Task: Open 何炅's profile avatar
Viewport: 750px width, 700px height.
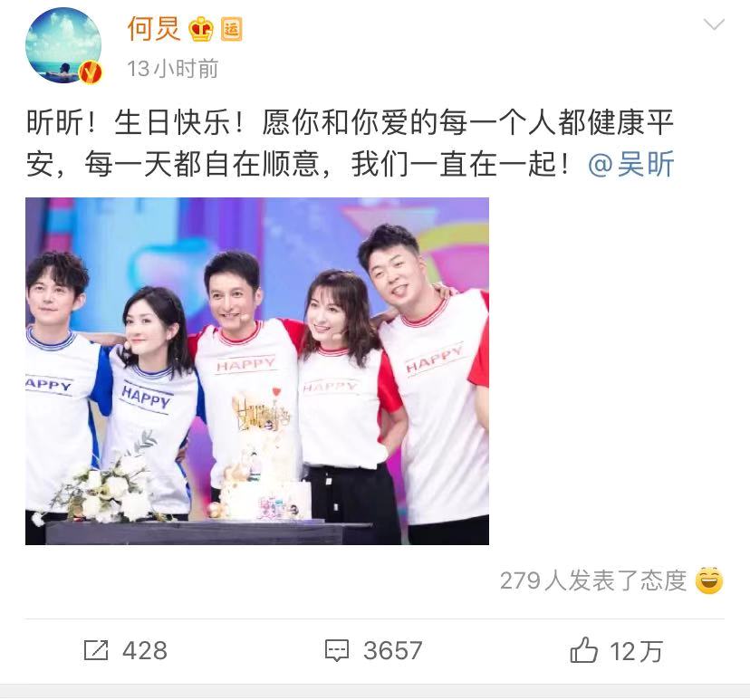Action: [x=63, y=45]
